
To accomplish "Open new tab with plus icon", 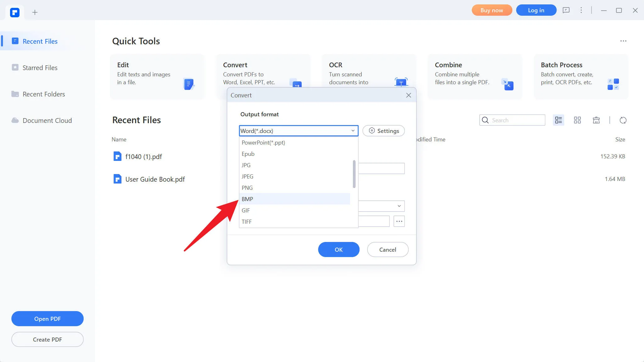I will [35, 12].
